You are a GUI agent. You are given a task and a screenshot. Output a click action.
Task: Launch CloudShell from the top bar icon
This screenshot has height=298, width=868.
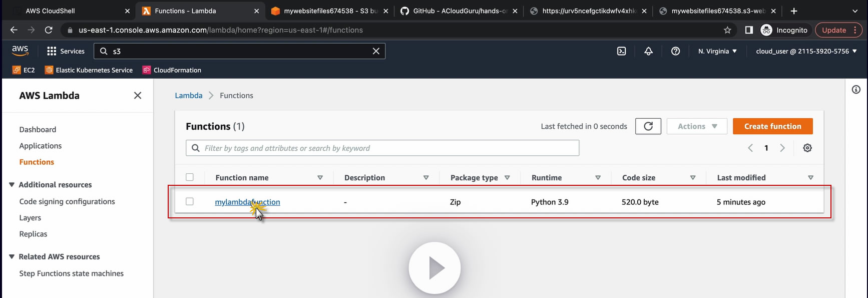(621, 51)
